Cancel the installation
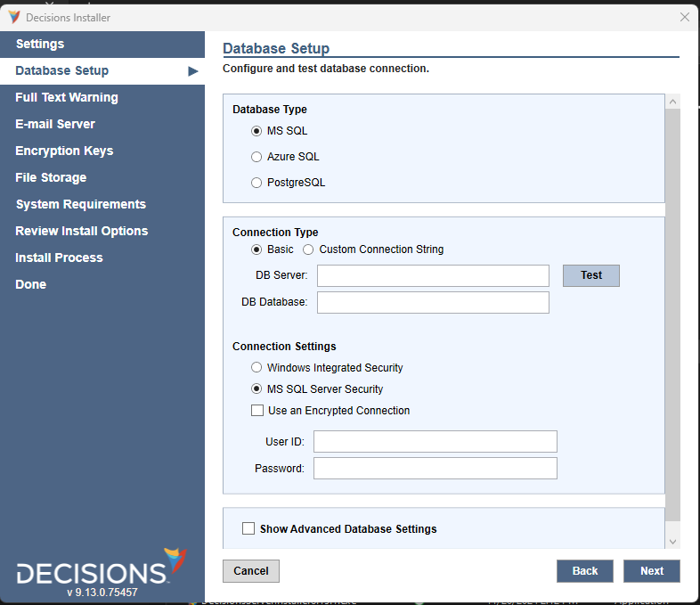This screenshot has width=700, height=605. pyautogui.click(x=251, y=571)
